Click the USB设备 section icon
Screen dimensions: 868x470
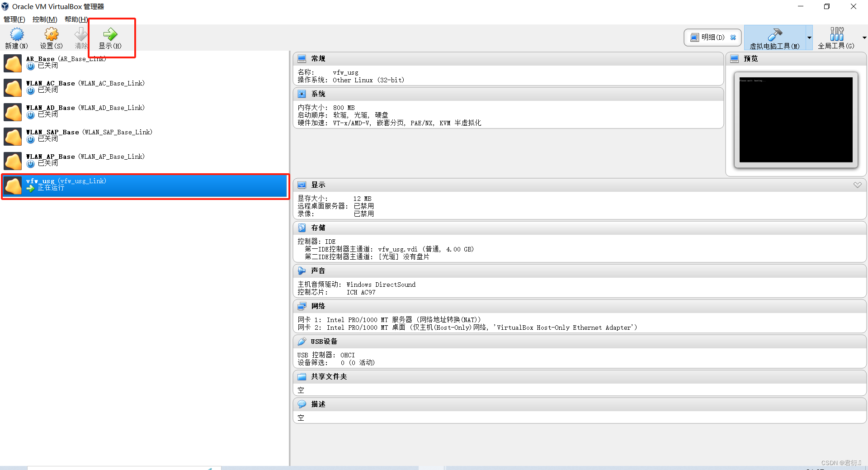click(x=302, y=342)
